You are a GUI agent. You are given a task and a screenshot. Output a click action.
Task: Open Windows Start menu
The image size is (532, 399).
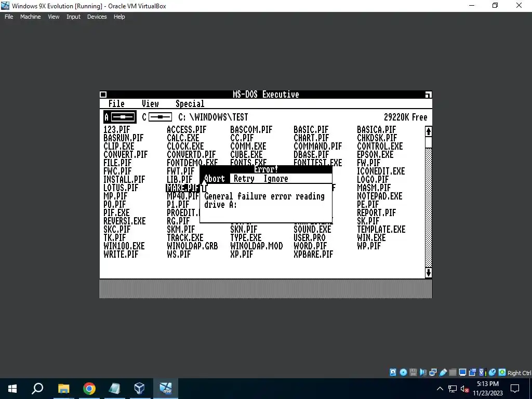pyautogui.click(x=12, y=389)
